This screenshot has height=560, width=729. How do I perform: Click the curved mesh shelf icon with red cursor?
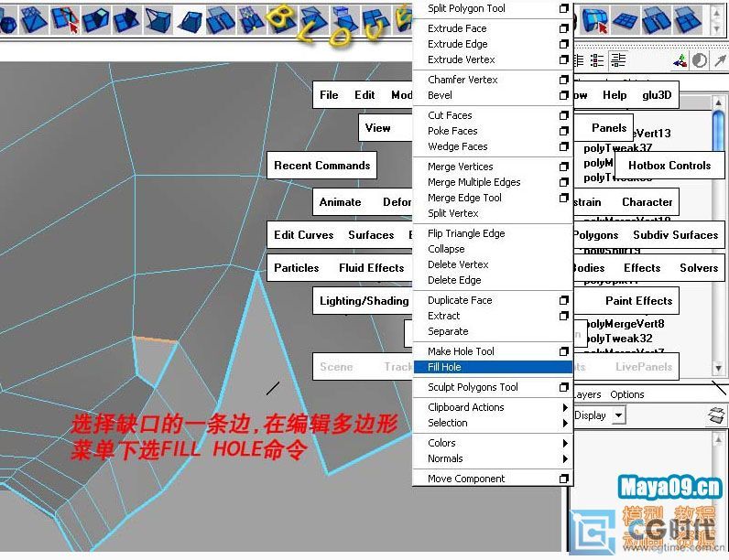[x=594, y=20]
